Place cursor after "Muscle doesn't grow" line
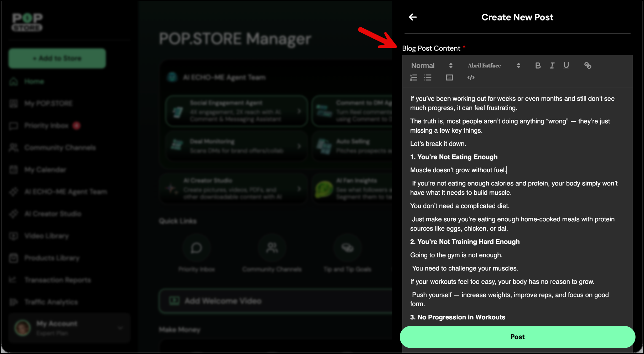This screenshot has width=644, height=354. click(506, 170)
